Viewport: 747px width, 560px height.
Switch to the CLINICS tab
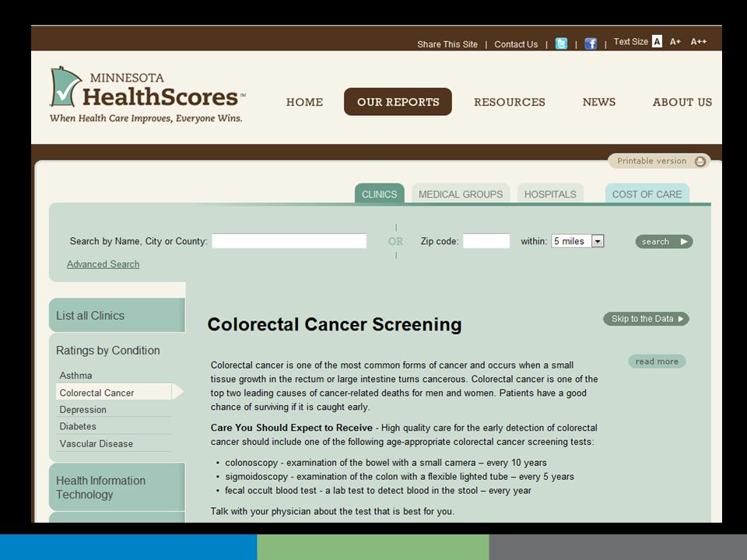point(379,194)
